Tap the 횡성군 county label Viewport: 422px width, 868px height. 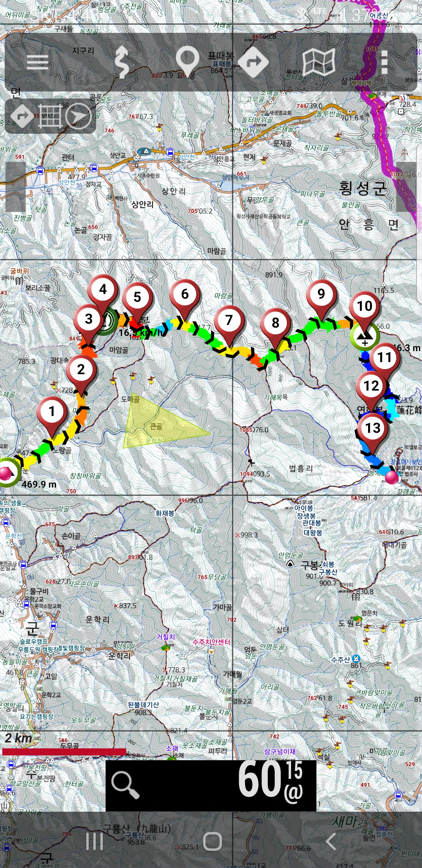[x=363, y=189]
